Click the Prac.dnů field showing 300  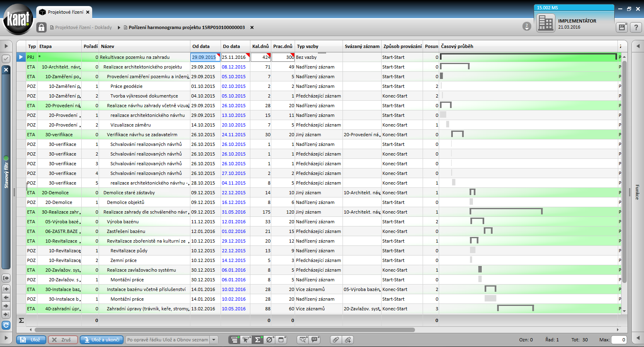(283, 57)
